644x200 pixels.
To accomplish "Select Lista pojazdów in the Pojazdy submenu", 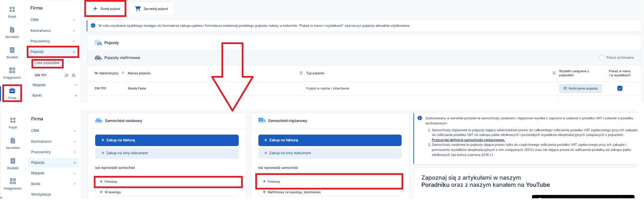I will coord(47,63).
